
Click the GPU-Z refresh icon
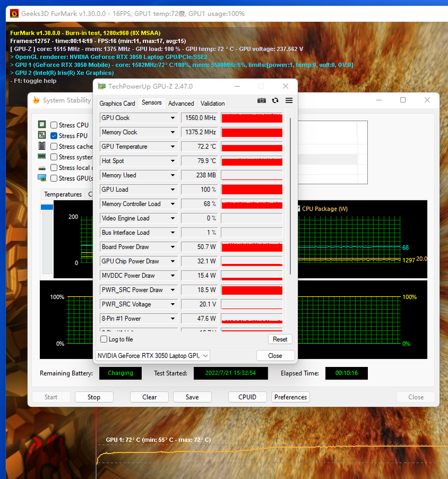[x=275, y=101]
